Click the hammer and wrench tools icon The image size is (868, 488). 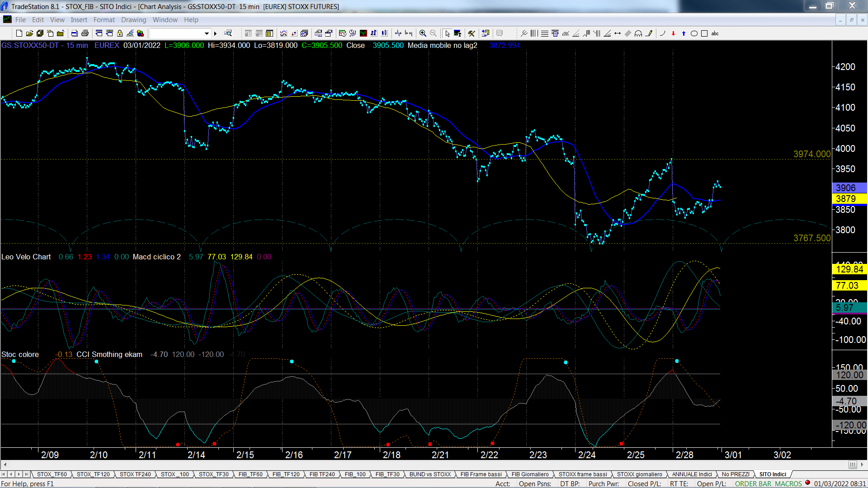click(x=472, y=33)
